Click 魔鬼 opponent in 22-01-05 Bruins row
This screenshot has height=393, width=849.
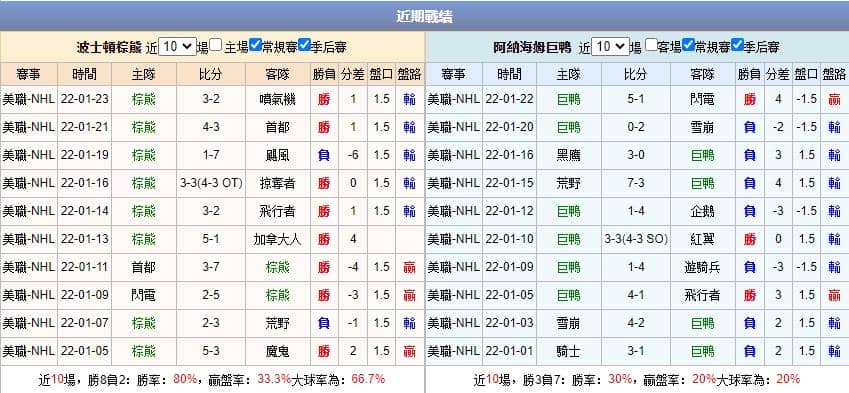click(278, 352)
